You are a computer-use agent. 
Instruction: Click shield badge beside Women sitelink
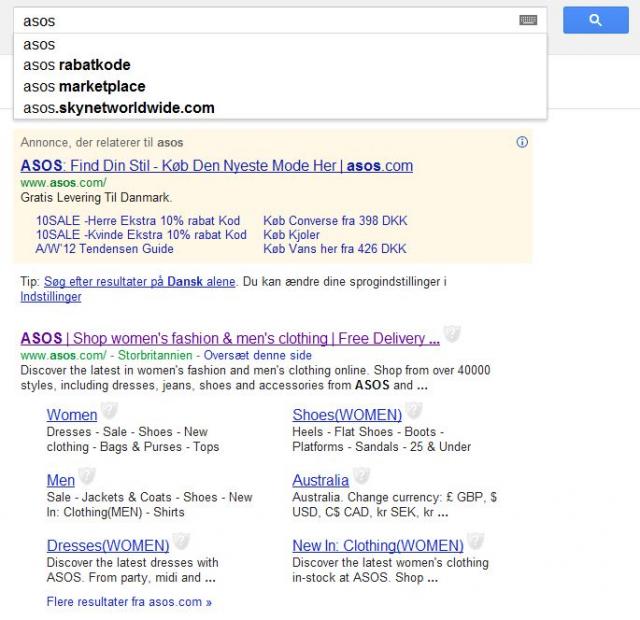click(x=110, y=411)
